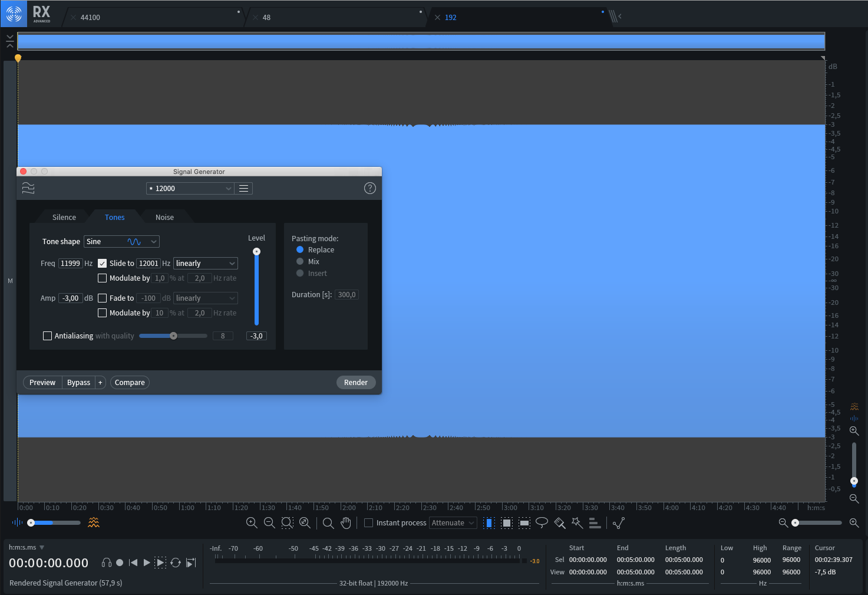Screen dimensions: 868x595
Task: Toggle headphones input monitoring icon
Action: tap(107, 563)
